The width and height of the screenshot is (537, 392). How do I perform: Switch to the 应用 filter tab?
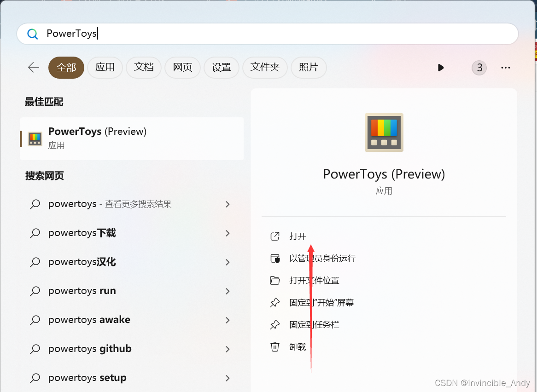[x=105, y=67]
